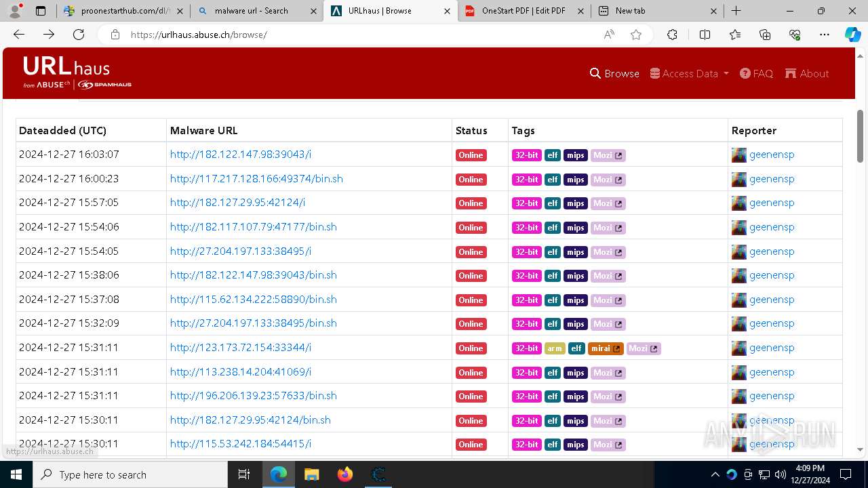Open Collections icon in toolbar
The image size is (868, 488).
(x=765, y=35)
